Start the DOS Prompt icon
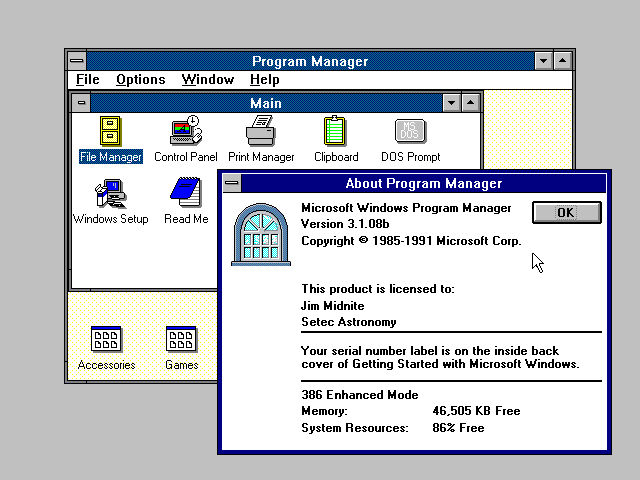Viewport: 640px width, 480px height. (x=410, y=131)
